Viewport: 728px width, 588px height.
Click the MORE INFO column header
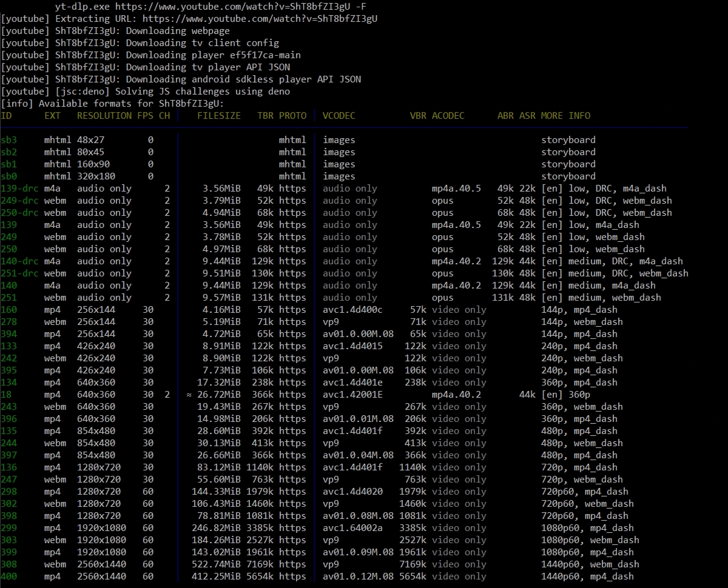[565, 116]
